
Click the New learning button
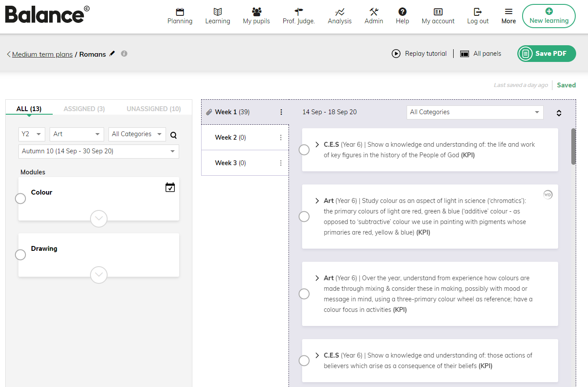tap(549, 16)
